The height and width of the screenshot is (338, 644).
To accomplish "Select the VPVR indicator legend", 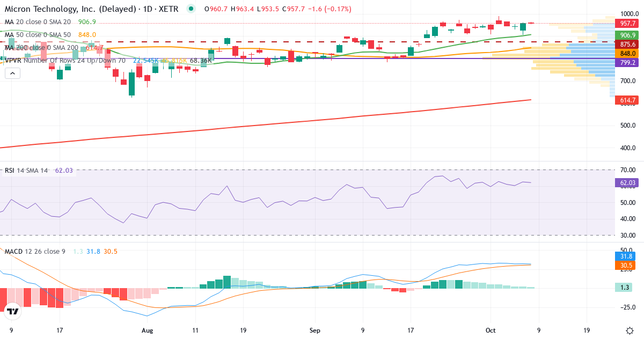I will [108, 61].
